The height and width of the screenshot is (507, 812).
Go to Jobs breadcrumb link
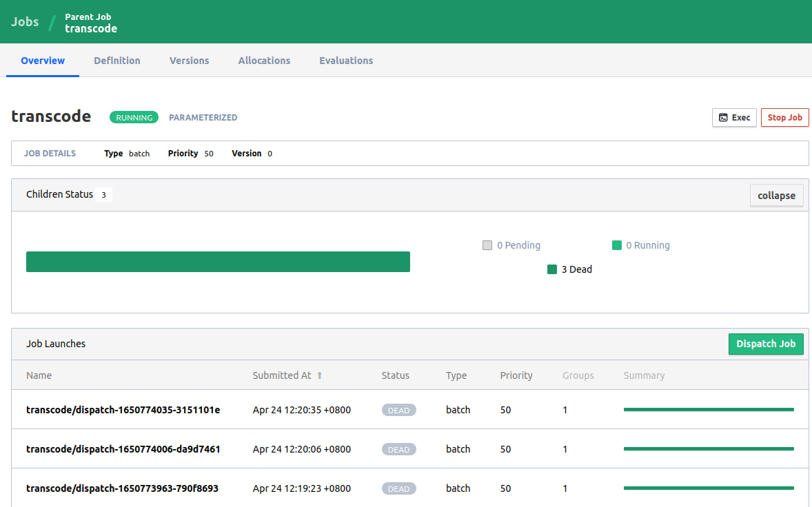pos(25,22)
